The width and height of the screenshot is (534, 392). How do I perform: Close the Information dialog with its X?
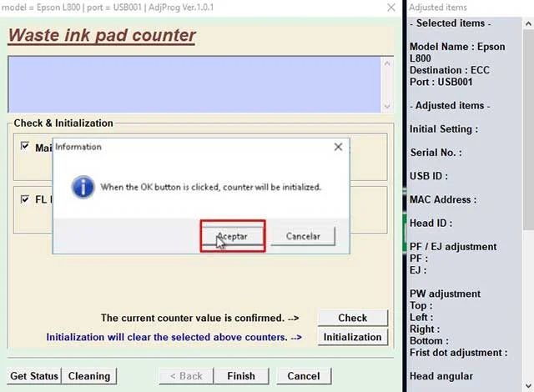click(338, 147)
